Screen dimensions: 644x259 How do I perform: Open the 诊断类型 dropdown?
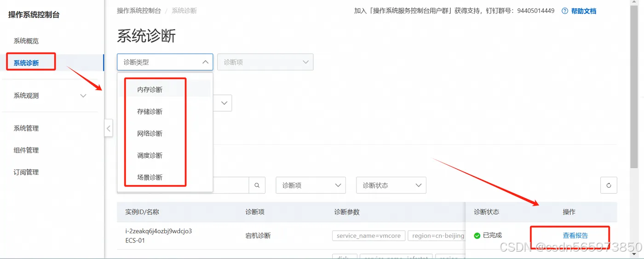click(x=165, y=62)
